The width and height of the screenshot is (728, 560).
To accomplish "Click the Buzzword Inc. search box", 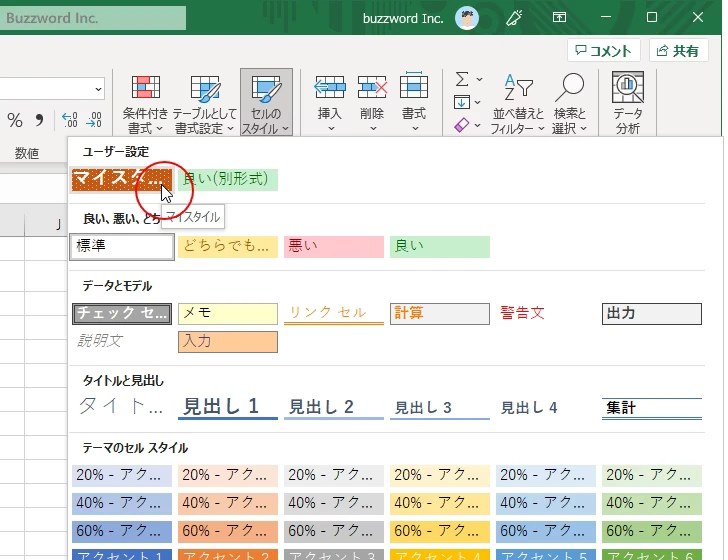I will coord(93,18).
